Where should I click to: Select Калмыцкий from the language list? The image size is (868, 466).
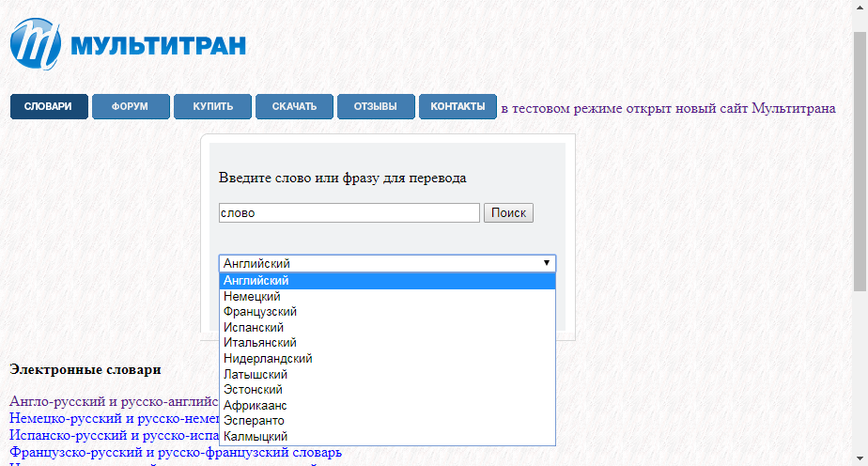(387, 437)
